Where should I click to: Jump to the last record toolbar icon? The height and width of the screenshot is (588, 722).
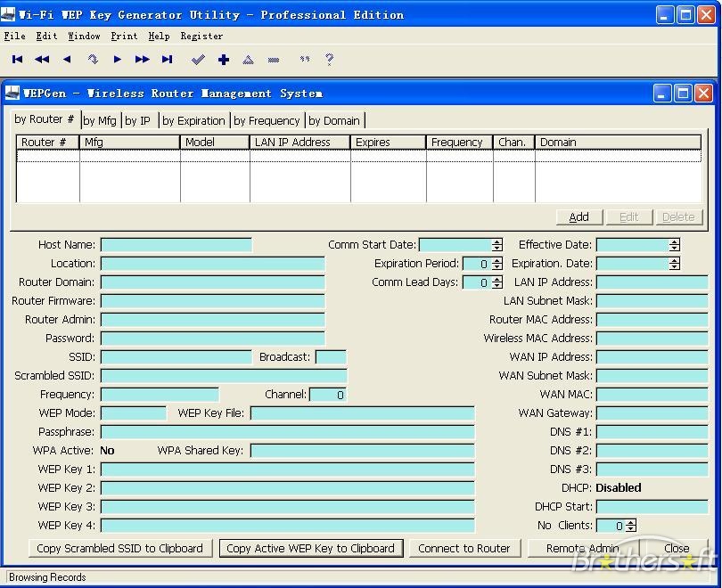coord(168,60)
